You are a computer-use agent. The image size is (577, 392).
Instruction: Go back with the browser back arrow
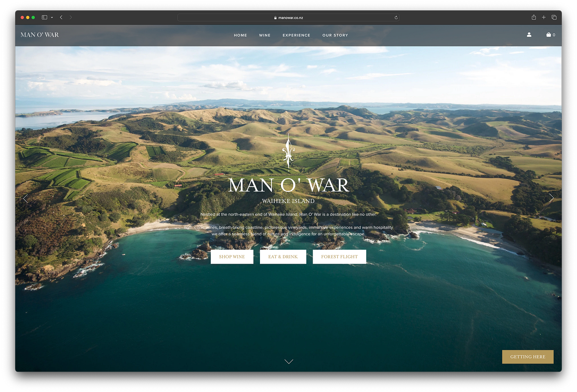click(x=61, y=17)
